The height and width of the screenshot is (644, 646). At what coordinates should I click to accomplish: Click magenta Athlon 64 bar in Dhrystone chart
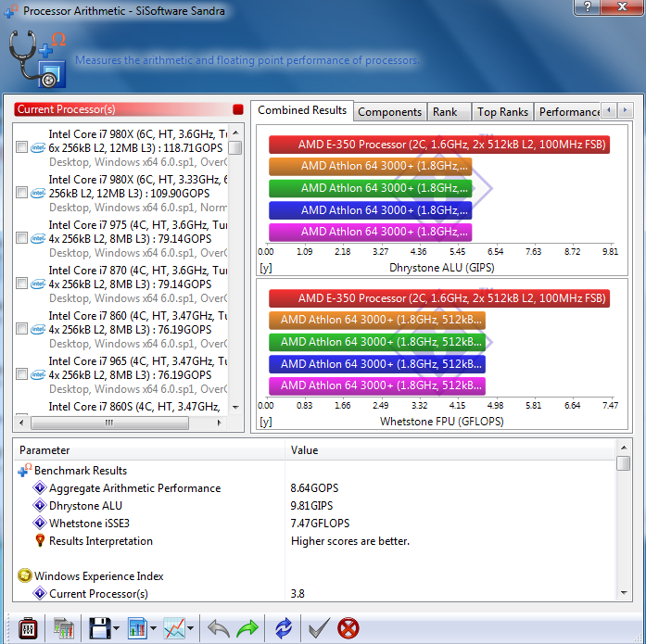371,232
